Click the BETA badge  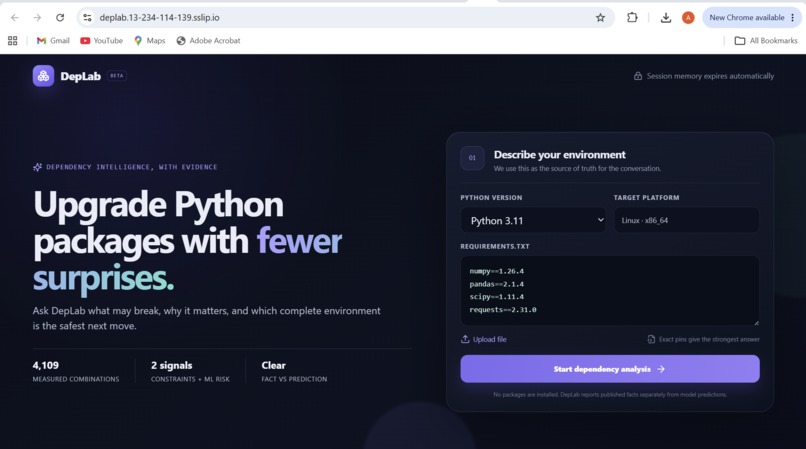pyautogui.click(x=117, y=76)
